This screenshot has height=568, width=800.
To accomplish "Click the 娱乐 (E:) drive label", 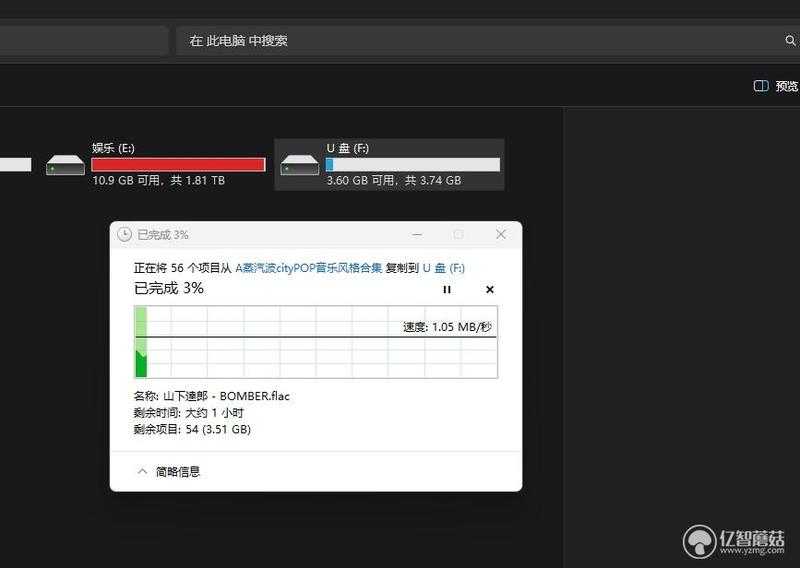I will coord(113,148).
